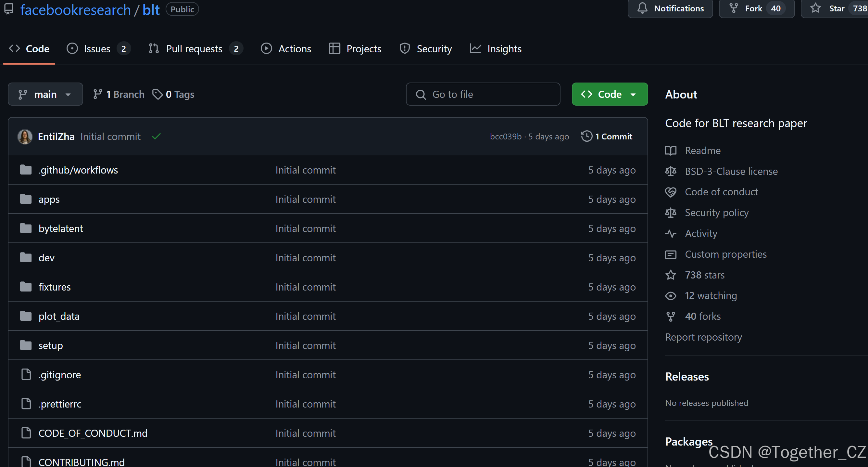Click the EntilZha user avatar
Viewport: 868px width, 467px height.
(25, 136)
